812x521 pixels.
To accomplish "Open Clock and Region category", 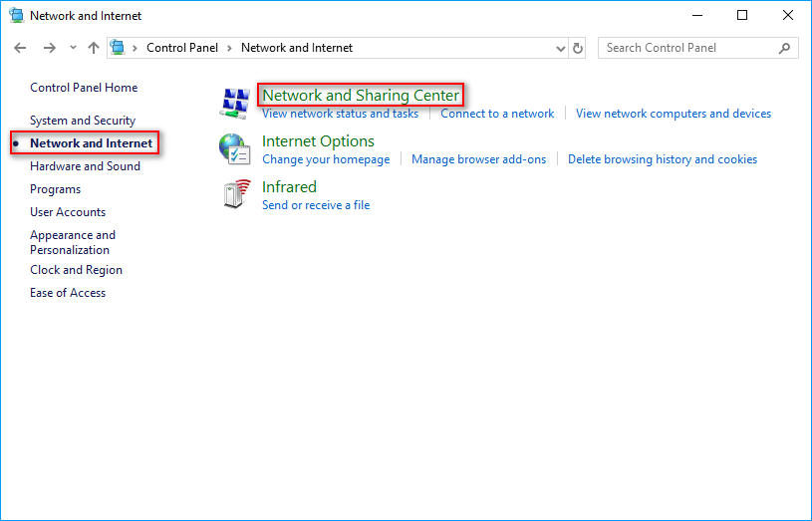I will (76, 270).
